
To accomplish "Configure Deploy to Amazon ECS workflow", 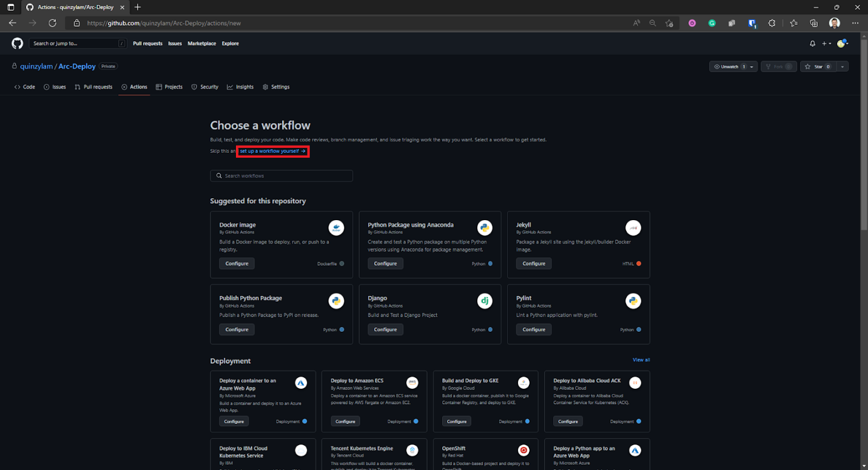I will (x=345, y=421).
